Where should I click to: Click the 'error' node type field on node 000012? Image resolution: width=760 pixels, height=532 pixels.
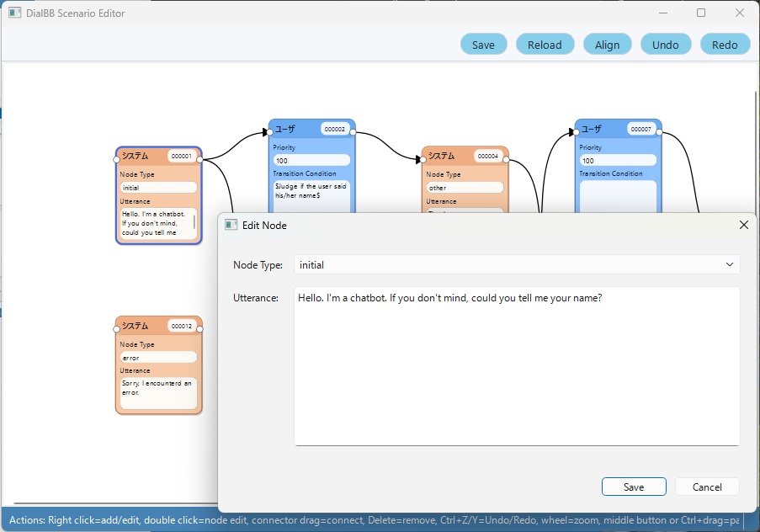point(158,358)
